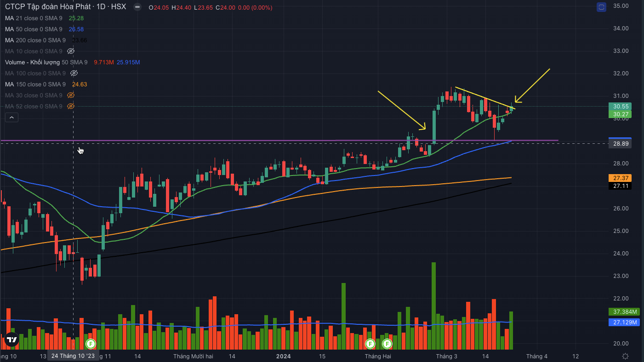The width and height of the screenshot is (644, 362).
Task: Unhide the MA 30 indicator
Action: click(71, 95)
